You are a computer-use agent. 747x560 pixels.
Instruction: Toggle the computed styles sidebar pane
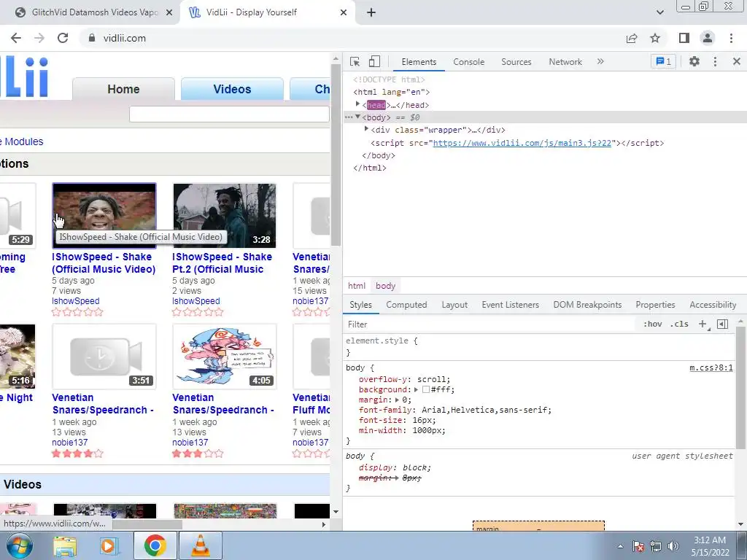click(722, 324)
